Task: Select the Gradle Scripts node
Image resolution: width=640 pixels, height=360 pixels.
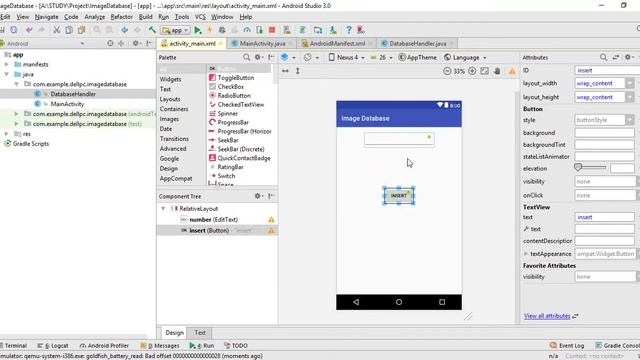Action: (x=31, y=144)
